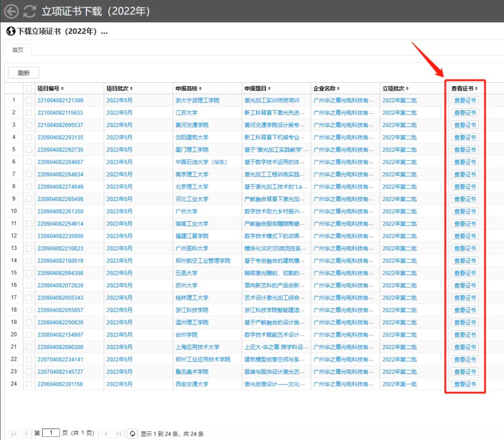Go to previous page using pager arrow
Viewport: 504px width, 440px height.
(25, 433)
